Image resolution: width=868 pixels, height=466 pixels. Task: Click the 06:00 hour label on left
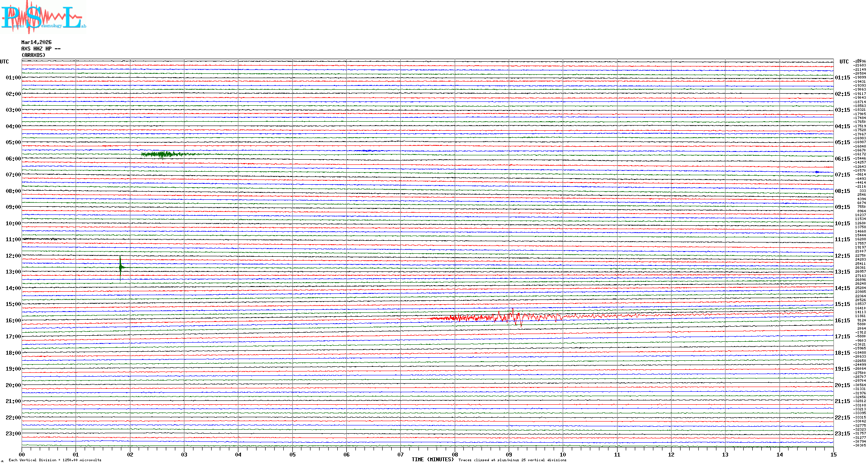(13, 159)
